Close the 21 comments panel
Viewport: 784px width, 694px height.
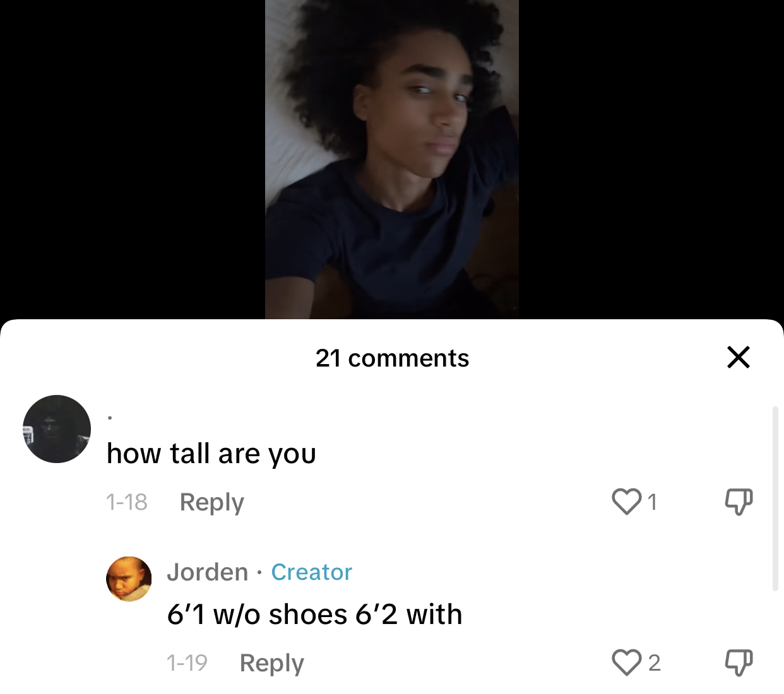pos(738,357)
